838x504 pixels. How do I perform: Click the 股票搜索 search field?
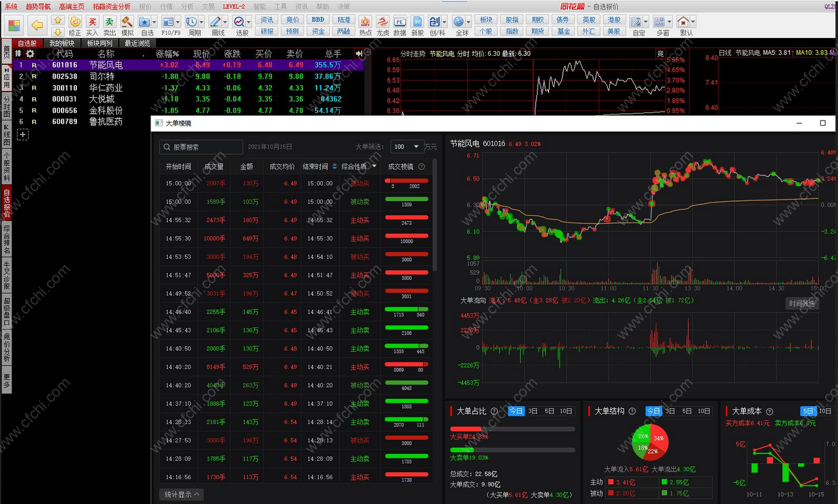201,147
